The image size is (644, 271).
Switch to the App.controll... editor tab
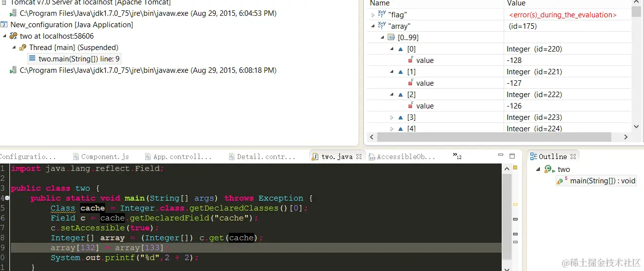[178, 157]
